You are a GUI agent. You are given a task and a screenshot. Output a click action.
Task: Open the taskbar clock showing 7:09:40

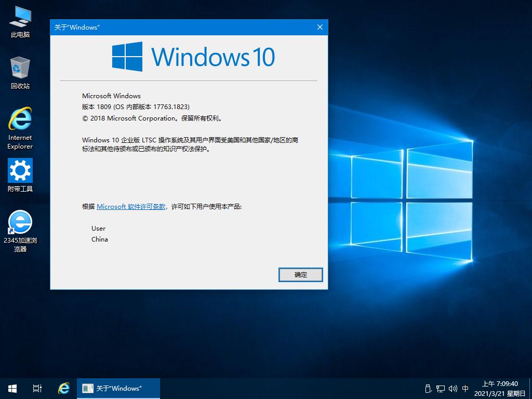(x=500, y=389)
